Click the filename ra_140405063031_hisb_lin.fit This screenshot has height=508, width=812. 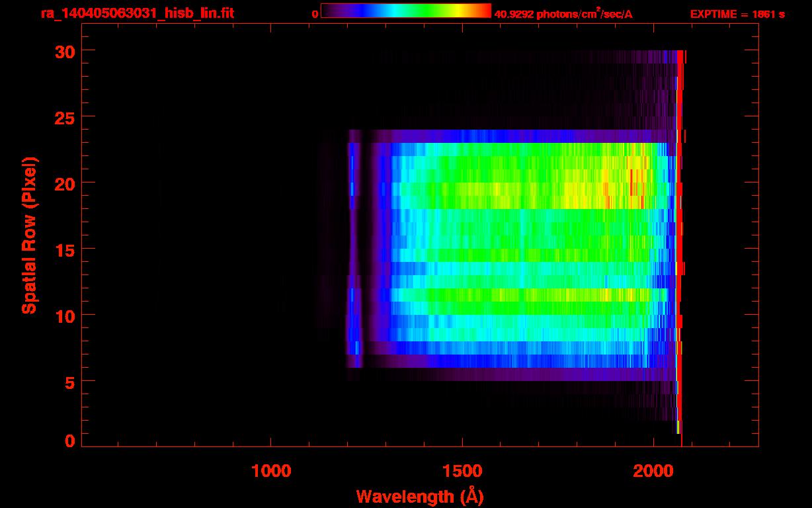pyautogui.click(x=137, y=13)
